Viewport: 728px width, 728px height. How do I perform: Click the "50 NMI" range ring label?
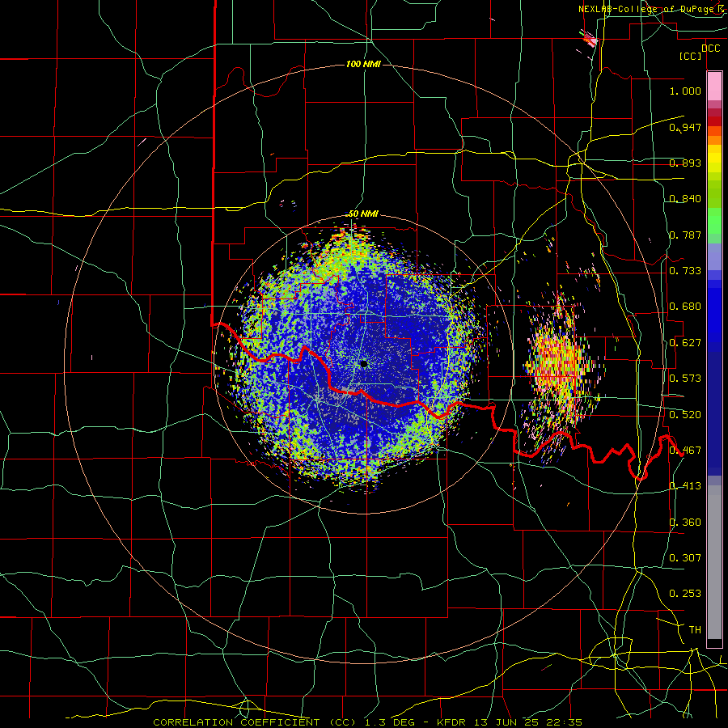click(x=363, y=214)
